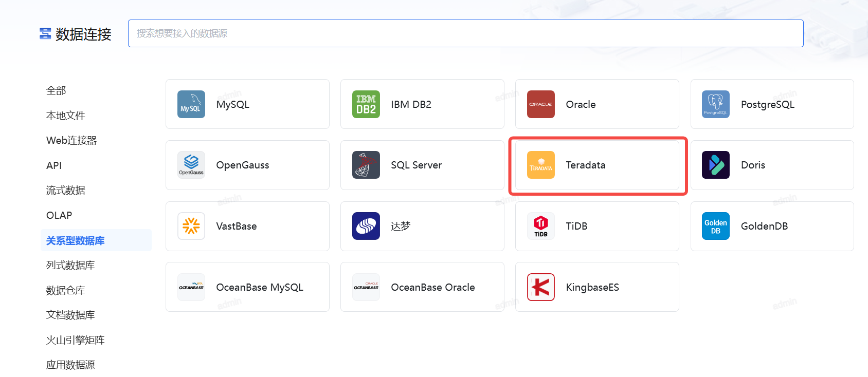The height and width of the screenshot is (377, 868).
Task: Select the 本地文件 category
Action: pos(66,116)
